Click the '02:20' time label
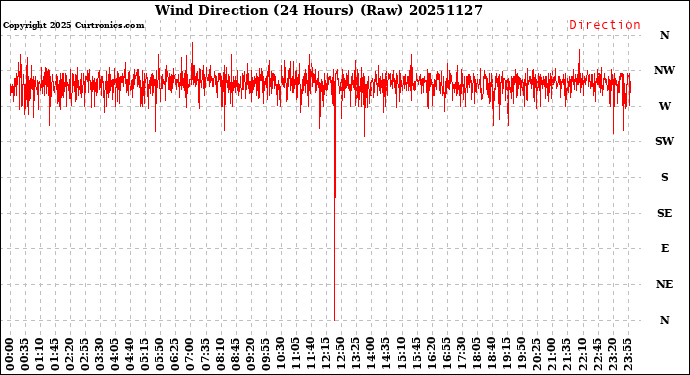 (70, 355)
